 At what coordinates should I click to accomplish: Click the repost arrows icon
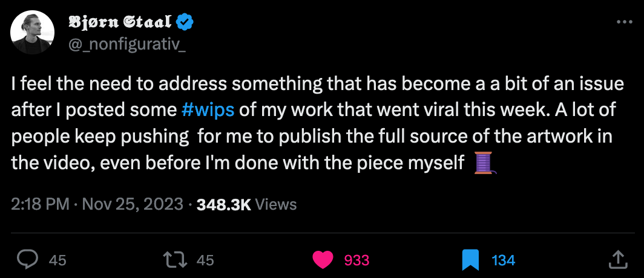[x=175, y=260]
